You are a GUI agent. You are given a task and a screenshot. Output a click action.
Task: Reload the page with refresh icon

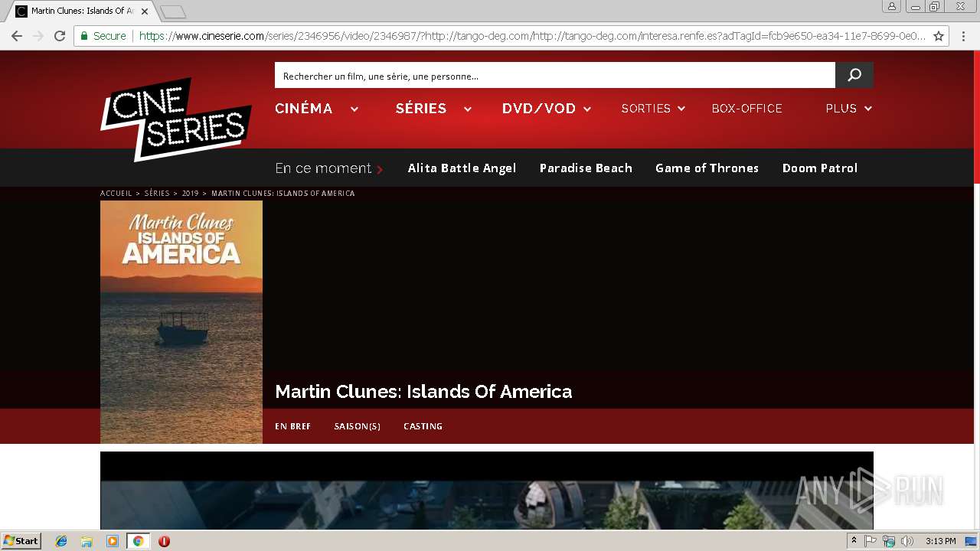pyautogui.click(x=59, y=36)
